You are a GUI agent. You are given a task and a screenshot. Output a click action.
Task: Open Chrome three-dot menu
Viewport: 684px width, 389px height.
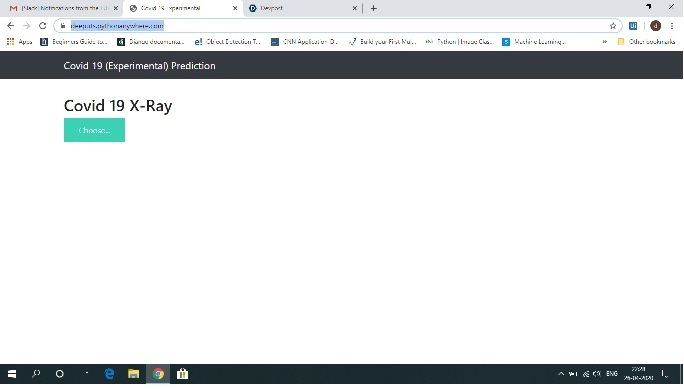(672, 26)
